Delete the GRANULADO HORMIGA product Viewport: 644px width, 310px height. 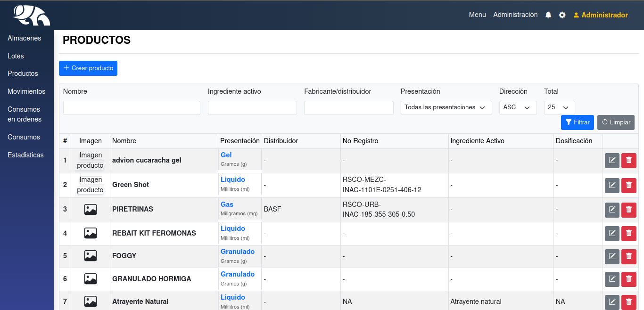pos(628,279)
